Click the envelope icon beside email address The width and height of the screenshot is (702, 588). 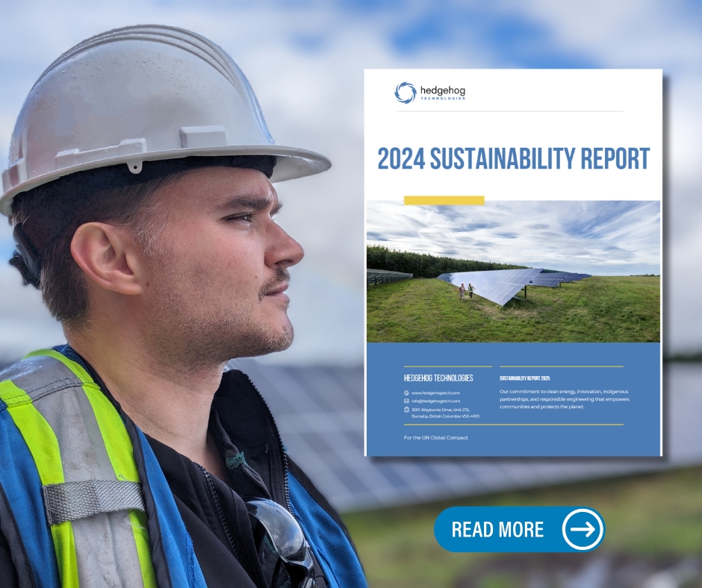point(406,401)
